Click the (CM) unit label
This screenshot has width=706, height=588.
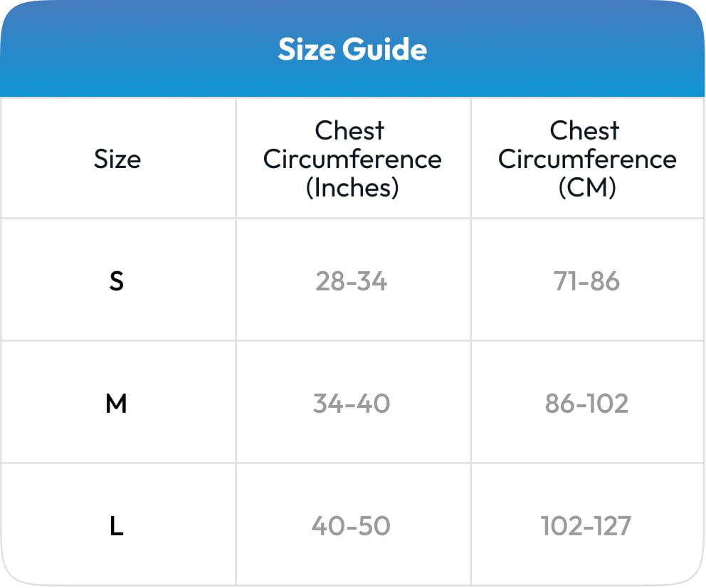(587, 187)
